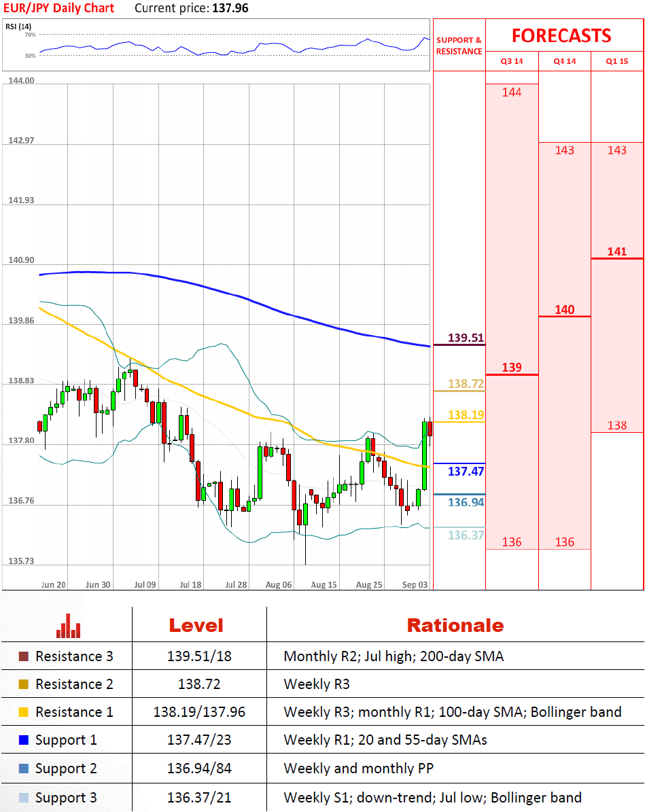Click the Support 1 row label
The image size is (645, 812).
[66, 740]
